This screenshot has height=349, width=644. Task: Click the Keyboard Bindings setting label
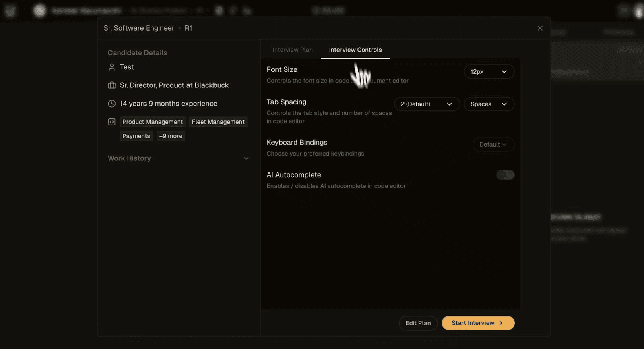coord(297,143)
